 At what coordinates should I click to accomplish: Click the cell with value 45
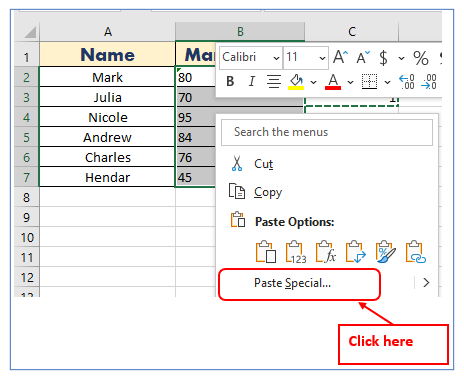tap(196, 177)
